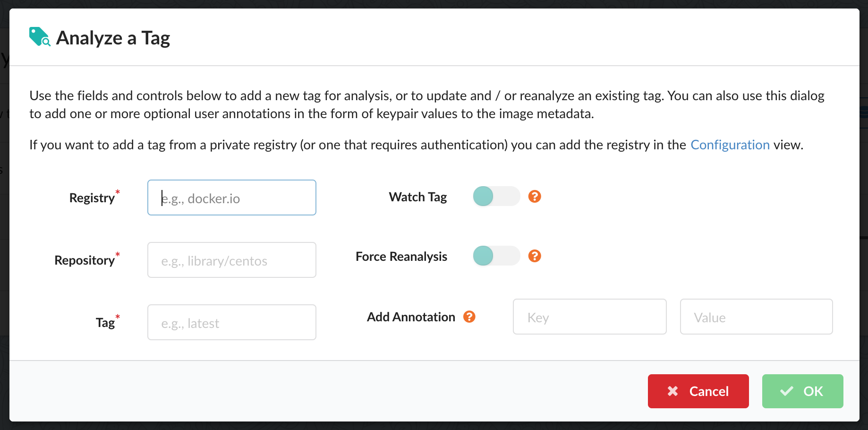Viewport: 868px width, 430px height.
Task: Click the Repository field label
Action: [85, 260]
